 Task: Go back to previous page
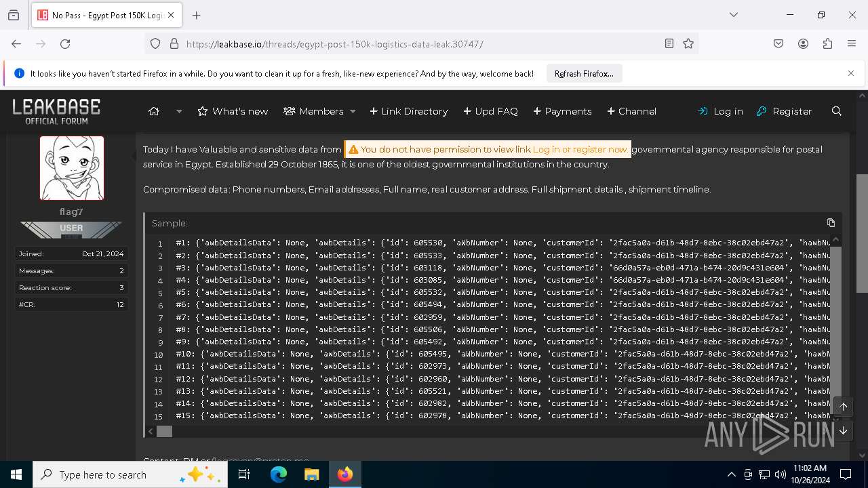coord(16,43)
